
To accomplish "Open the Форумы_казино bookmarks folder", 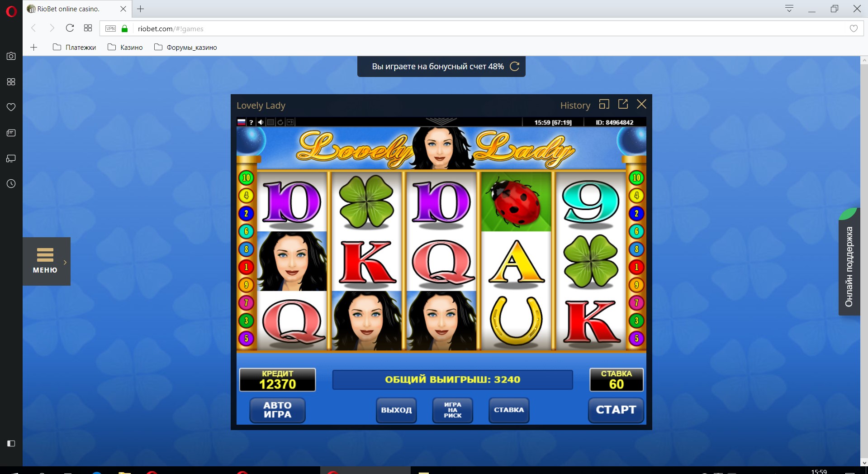I will pyautogui.click(x=186, y=47).
